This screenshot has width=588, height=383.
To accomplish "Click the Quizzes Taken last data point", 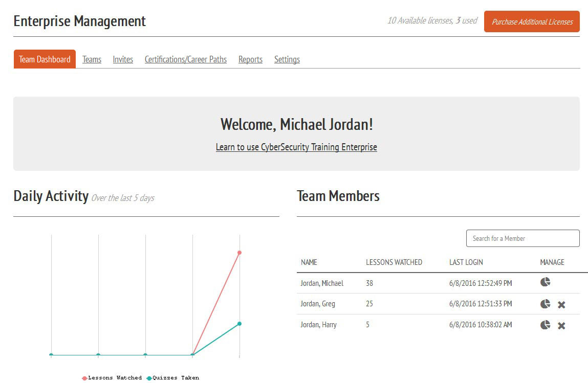I will click(239, 324).
